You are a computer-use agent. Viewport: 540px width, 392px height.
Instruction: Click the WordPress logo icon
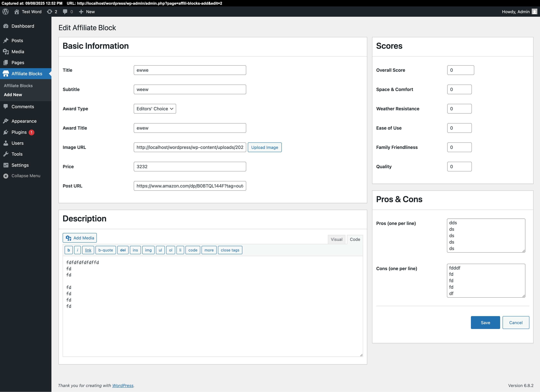coord(5,12)
